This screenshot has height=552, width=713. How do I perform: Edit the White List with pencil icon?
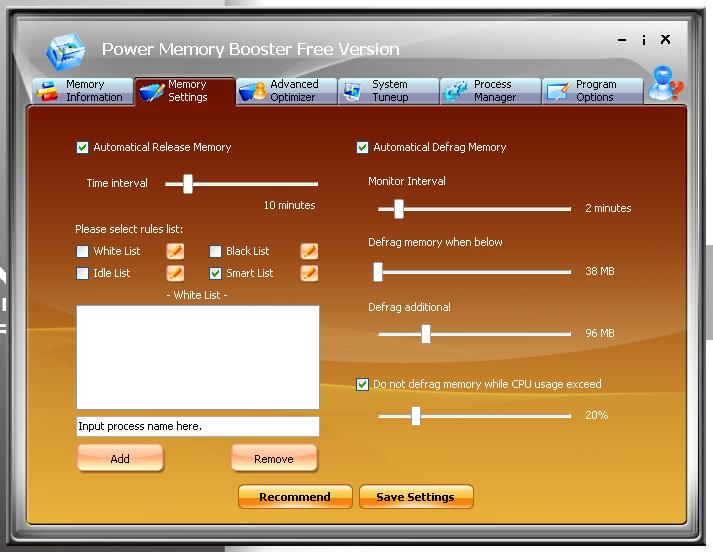176,251
